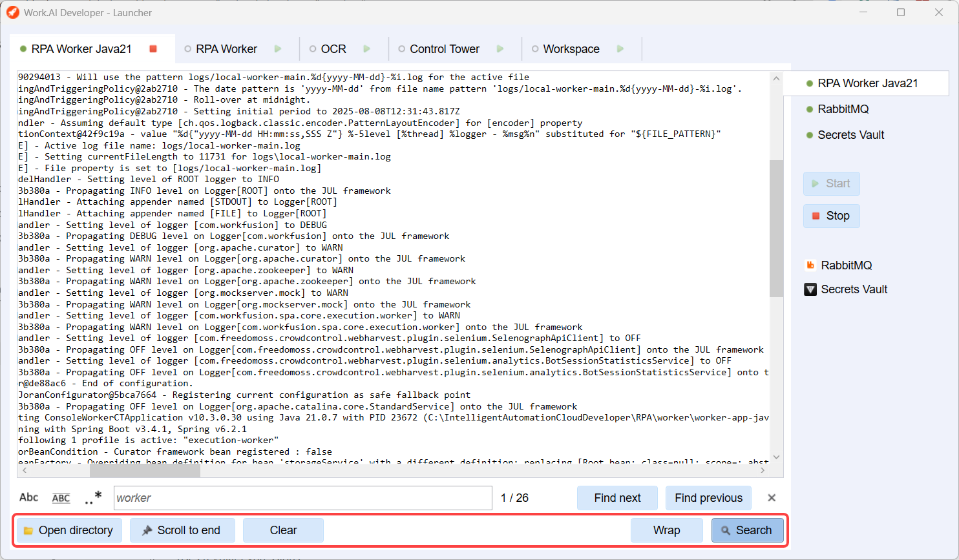Toggle whole word match (underlined ABC)
This screenshot has width=959, height=560.
[61, 497]
